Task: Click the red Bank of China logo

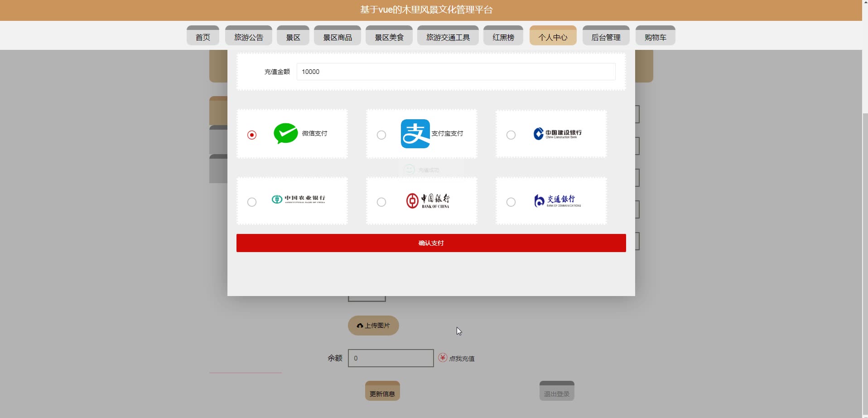Action: click(428, 200)
